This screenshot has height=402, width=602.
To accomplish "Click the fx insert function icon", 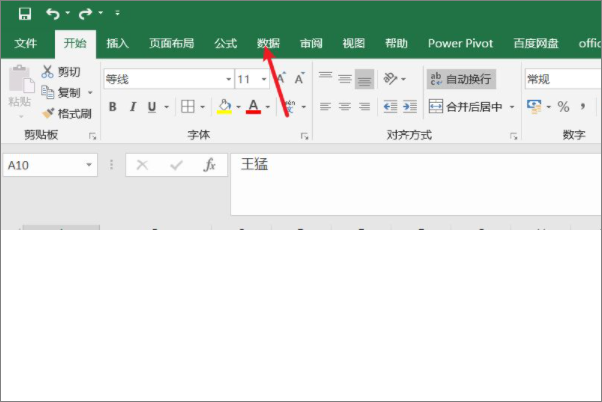I will click(209, 165).
